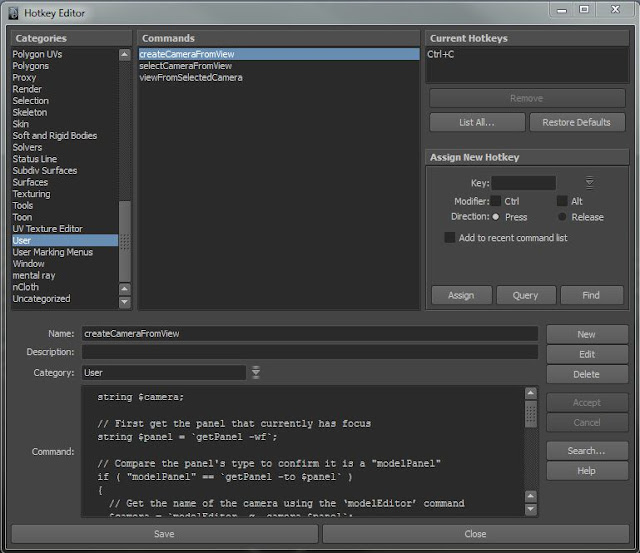Check Add to recent command list

[x=450, y=238]
